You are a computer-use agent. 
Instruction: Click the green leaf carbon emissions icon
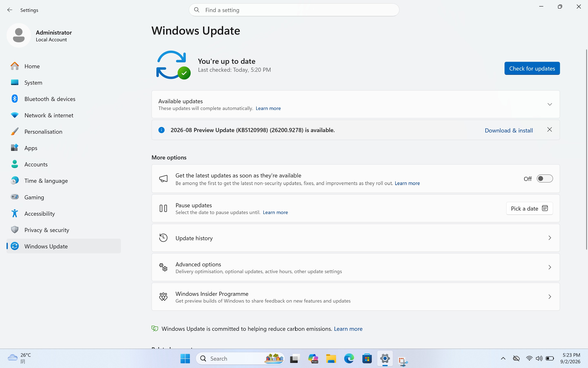(x=155, y=329)
